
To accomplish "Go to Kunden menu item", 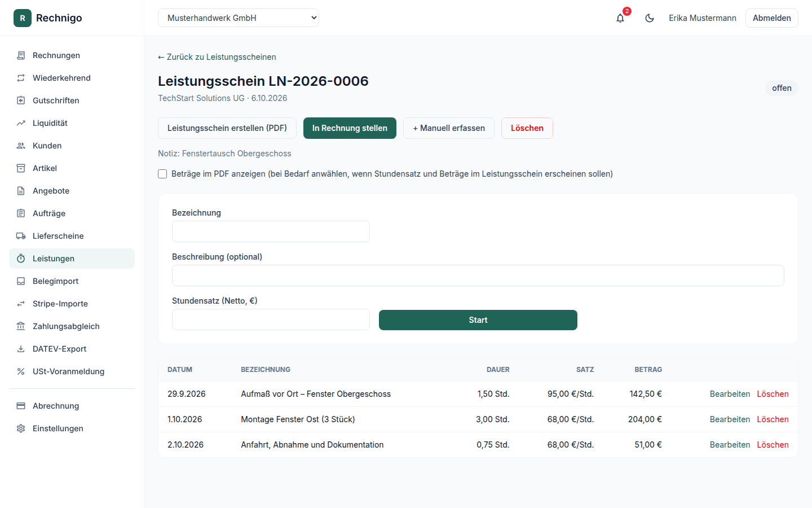I will click(72, 146).
